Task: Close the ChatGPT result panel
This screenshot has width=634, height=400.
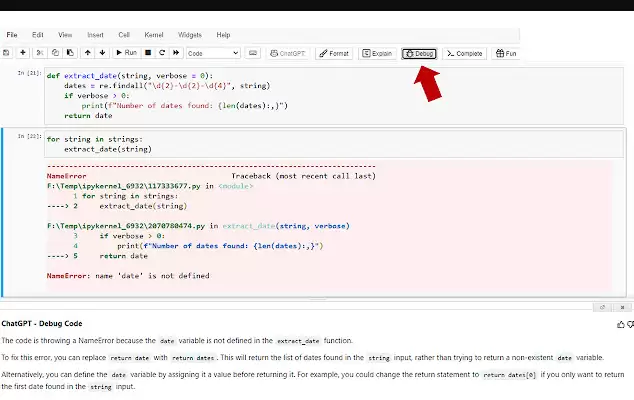Action: (623, 307)
